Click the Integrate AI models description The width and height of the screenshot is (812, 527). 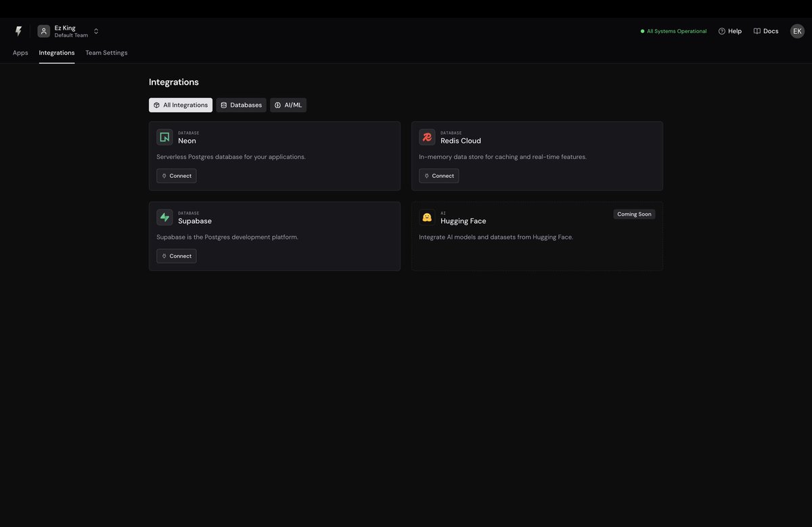click(496, 237)
